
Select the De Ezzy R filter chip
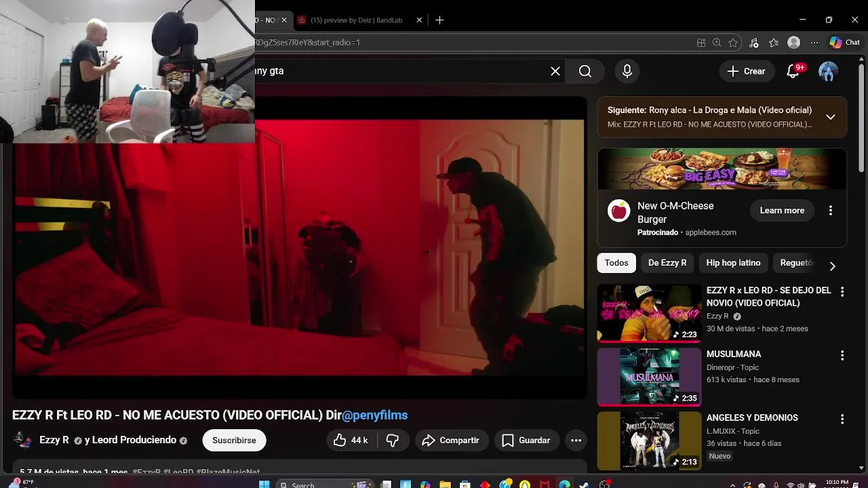(x=667, y=263)
